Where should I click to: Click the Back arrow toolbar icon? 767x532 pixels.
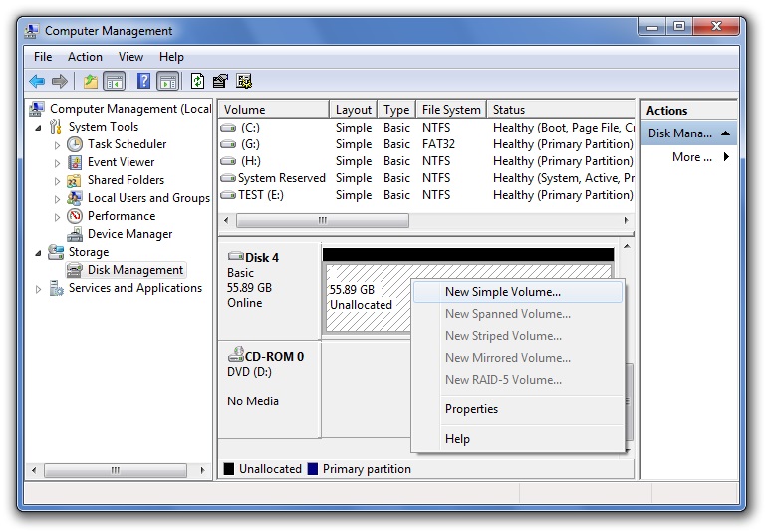(37, 82)
